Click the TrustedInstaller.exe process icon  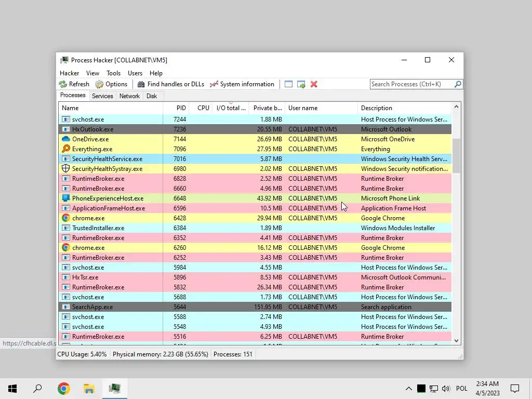pyautogui.click(x=66, y=228)
